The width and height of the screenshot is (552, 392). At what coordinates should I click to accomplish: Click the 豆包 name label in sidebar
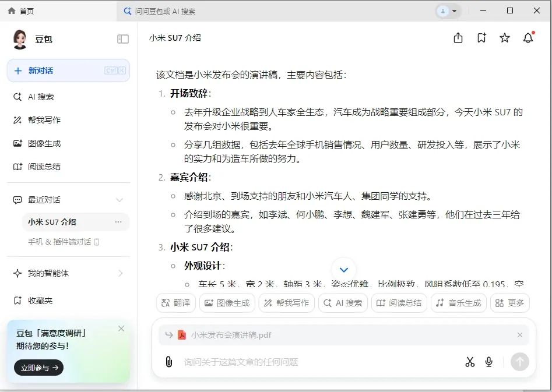[x=44, y=40]
